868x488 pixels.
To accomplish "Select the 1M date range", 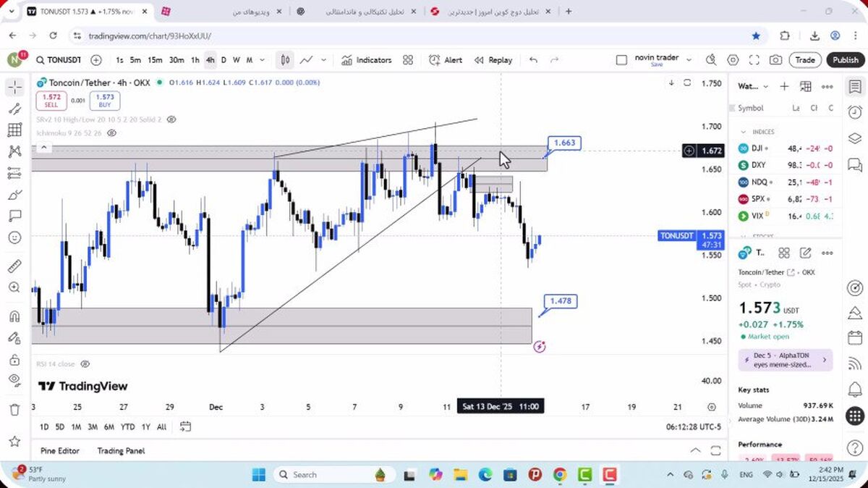I will tap(76, 427).
